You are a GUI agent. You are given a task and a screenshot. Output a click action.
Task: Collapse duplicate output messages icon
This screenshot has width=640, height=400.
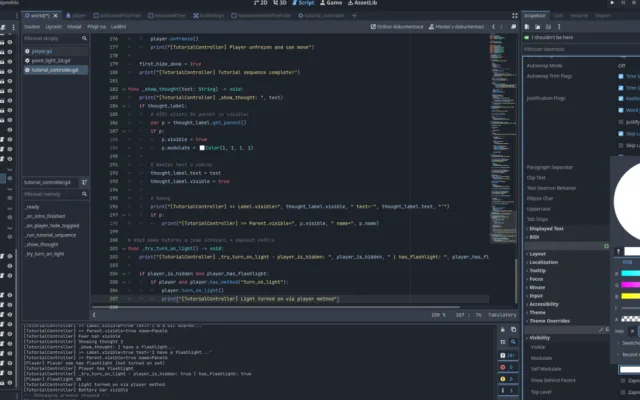pyautogui.click(x=503, y=342)
